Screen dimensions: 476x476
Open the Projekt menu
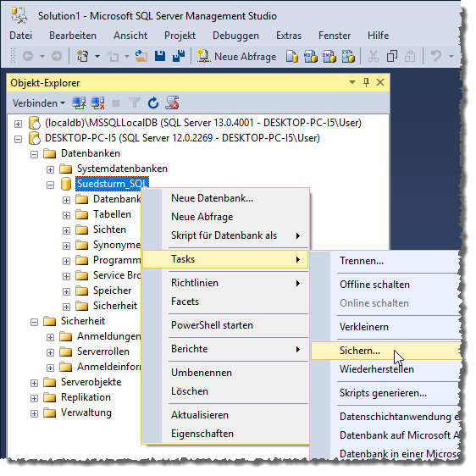coord(180,36)
